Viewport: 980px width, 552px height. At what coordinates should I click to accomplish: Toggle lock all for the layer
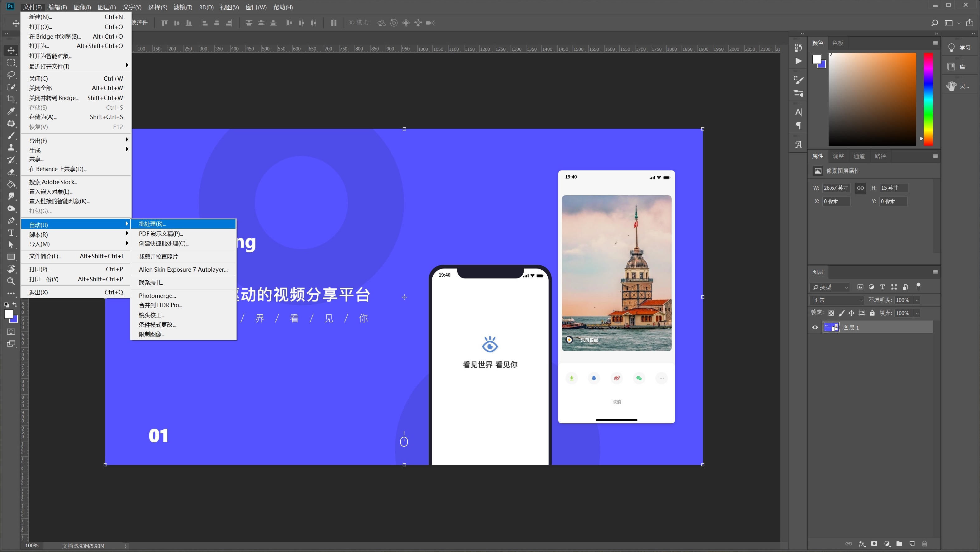coord(872,313)
